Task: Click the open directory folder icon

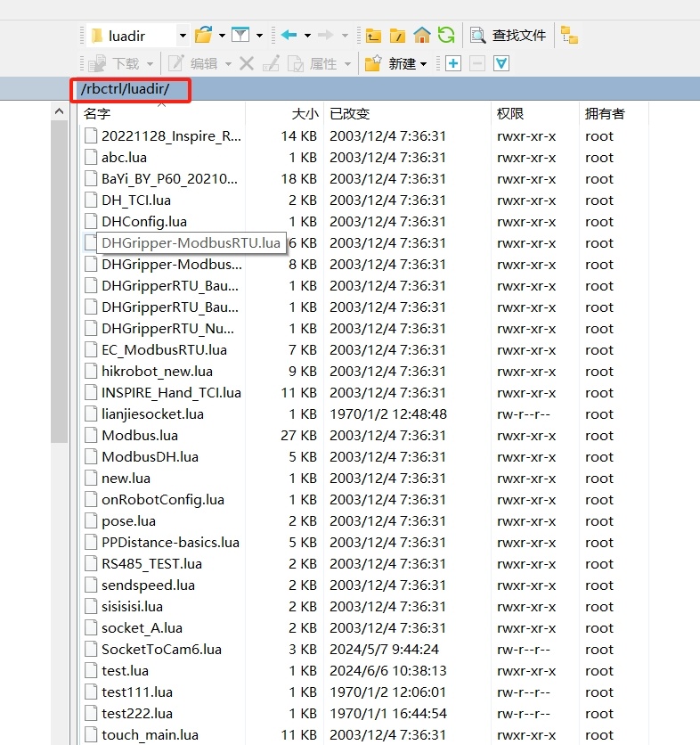Action: (203, 36)
